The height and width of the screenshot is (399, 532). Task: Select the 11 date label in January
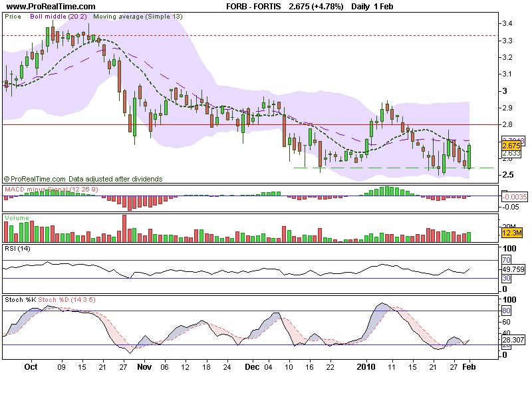click(392, 367)
